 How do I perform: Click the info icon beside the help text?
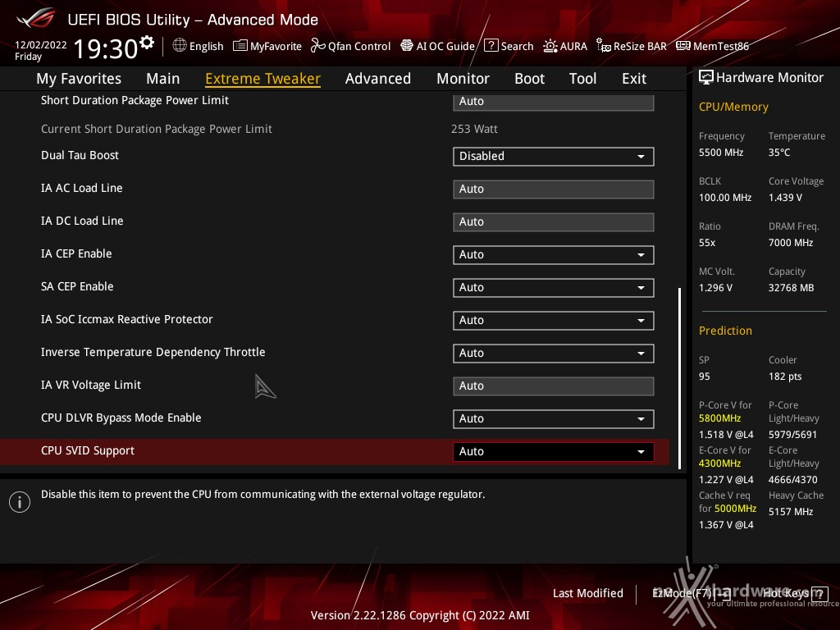[x=20, y=502]
